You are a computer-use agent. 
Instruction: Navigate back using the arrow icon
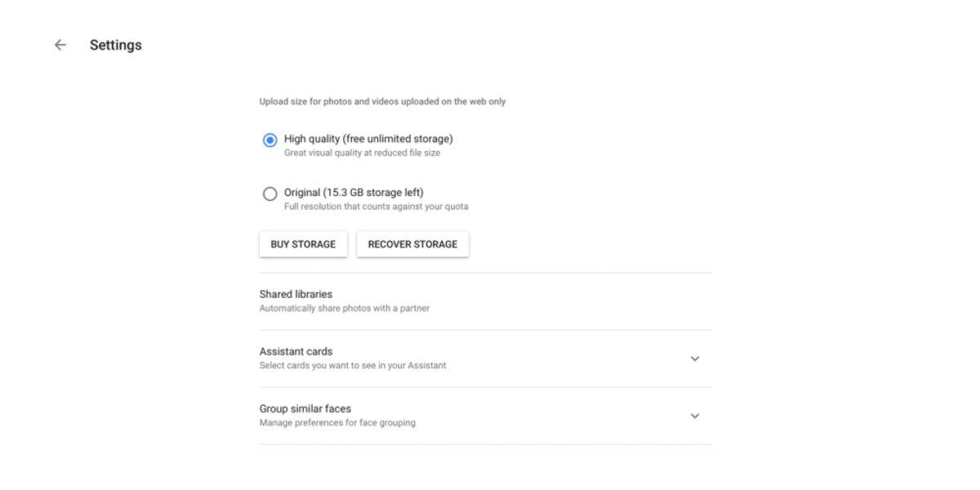(x=60, y=45)
